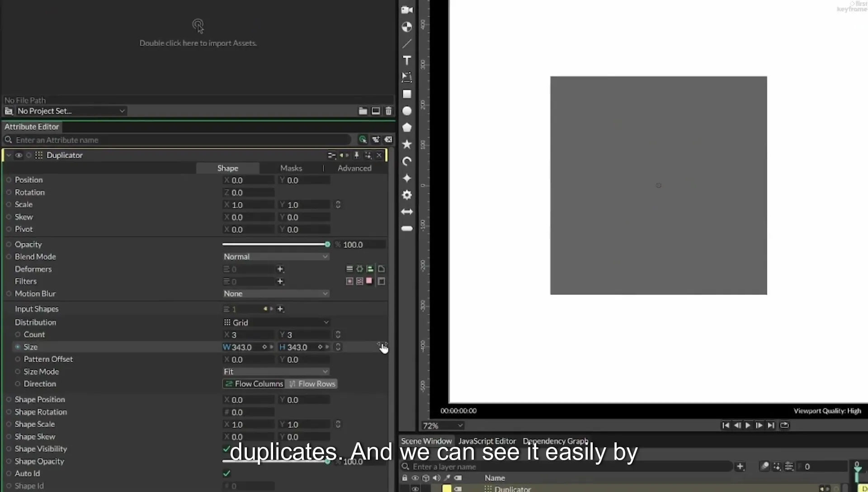Select the Text tool
868x492 pixels.
(407, 61)
